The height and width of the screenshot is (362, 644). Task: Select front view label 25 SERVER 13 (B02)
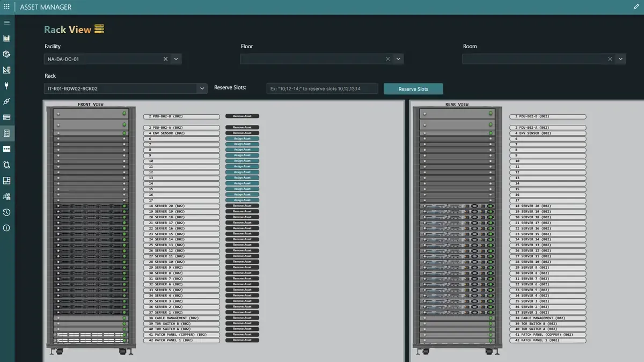(181, 245)
